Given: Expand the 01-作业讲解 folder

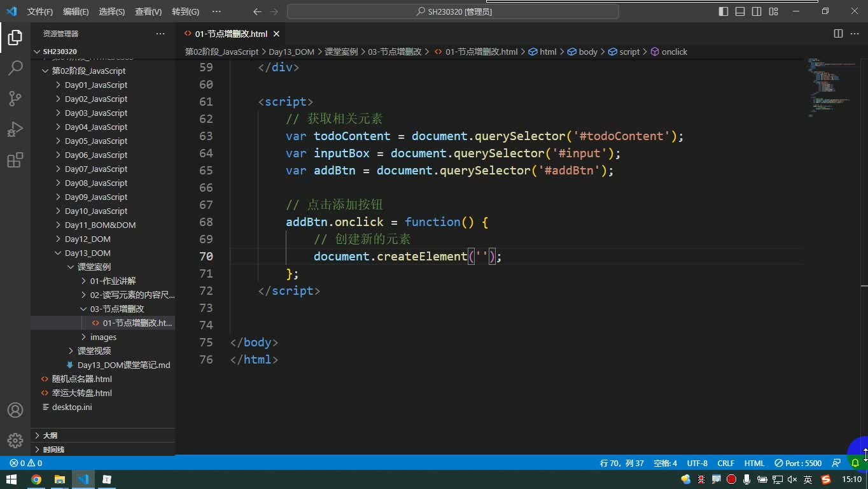Looking at the screenshot, I should pos(113,281).
